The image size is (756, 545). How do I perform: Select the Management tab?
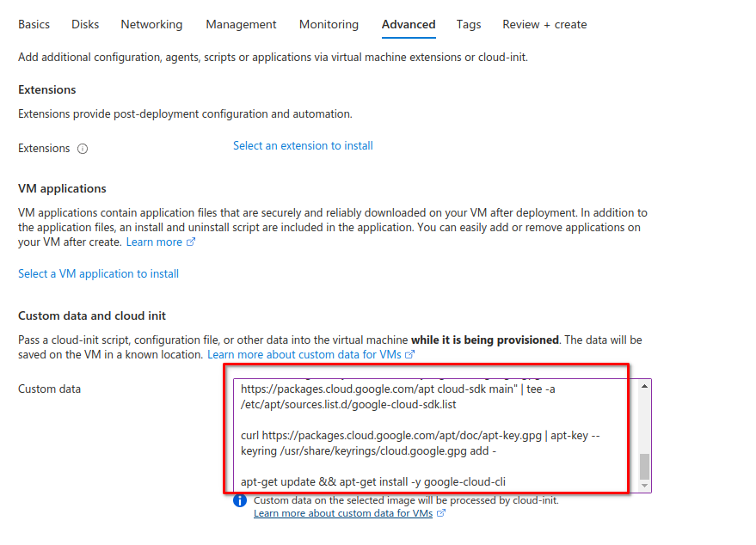coord(241,25)
